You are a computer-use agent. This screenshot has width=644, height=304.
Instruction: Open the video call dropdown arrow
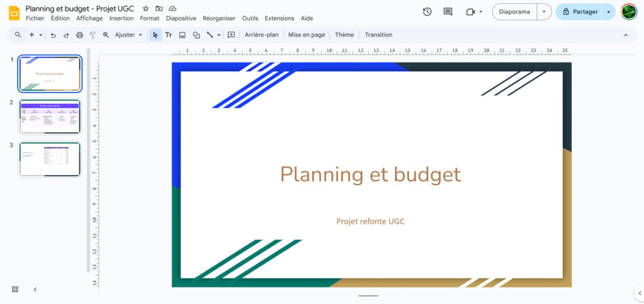point(480,12)
